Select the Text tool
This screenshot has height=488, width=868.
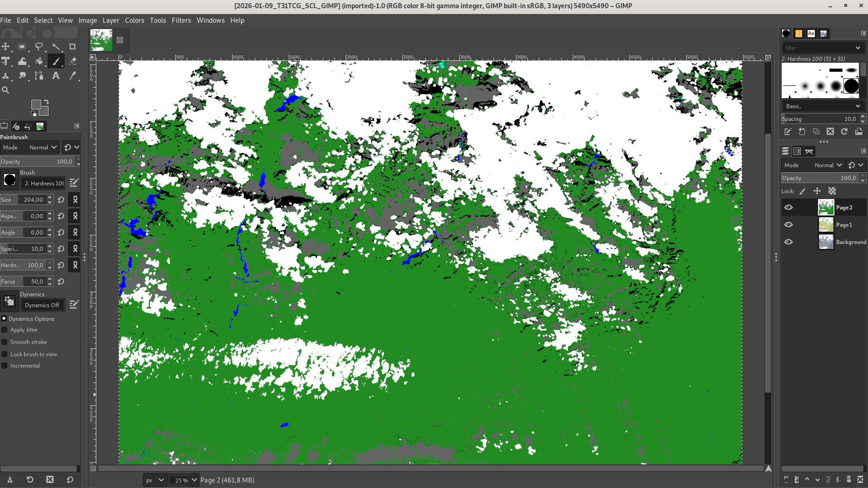(x=56, y=75)
